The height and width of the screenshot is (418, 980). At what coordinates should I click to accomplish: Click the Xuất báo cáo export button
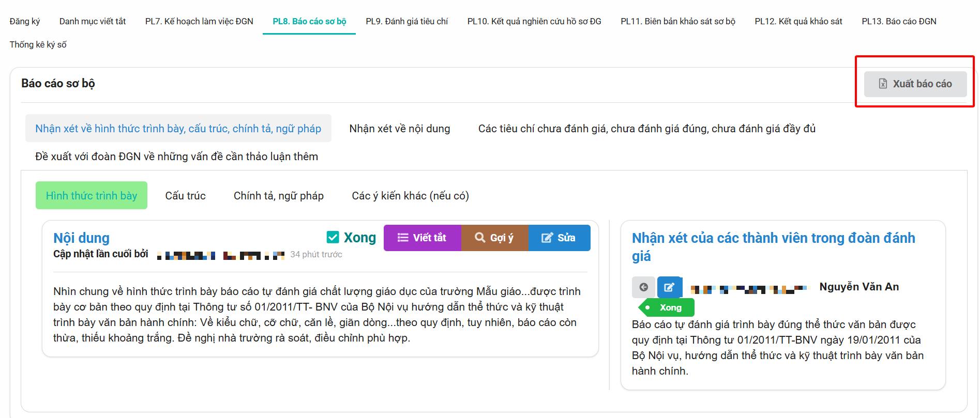tap(915, 84)
